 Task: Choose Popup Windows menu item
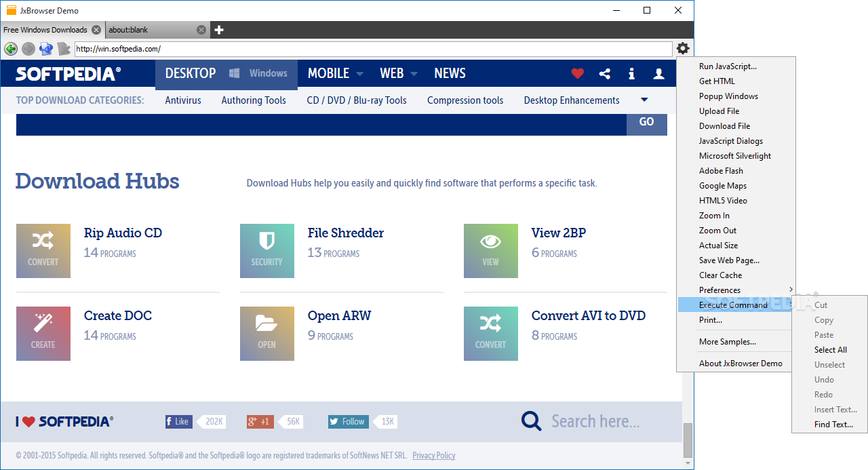[728, 96]
